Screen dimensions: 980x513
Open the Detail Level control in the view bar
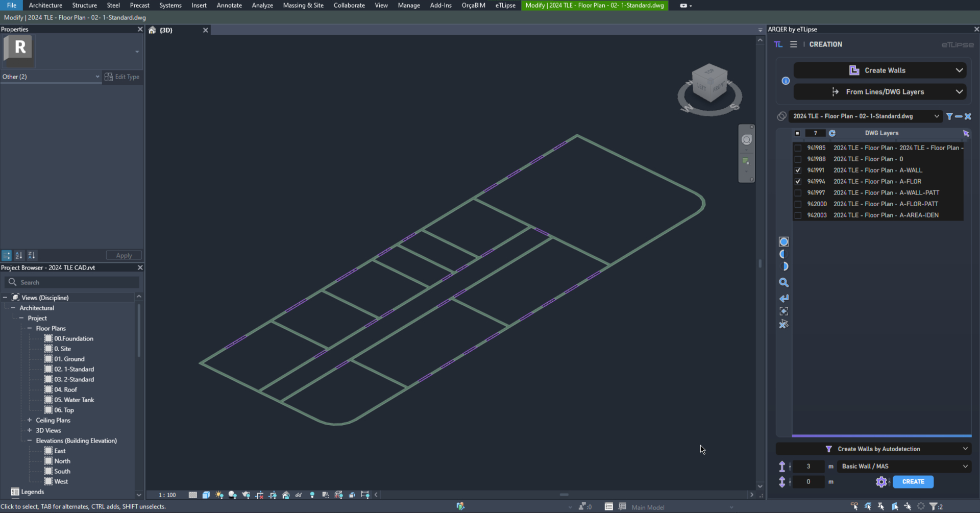(193, 495)
